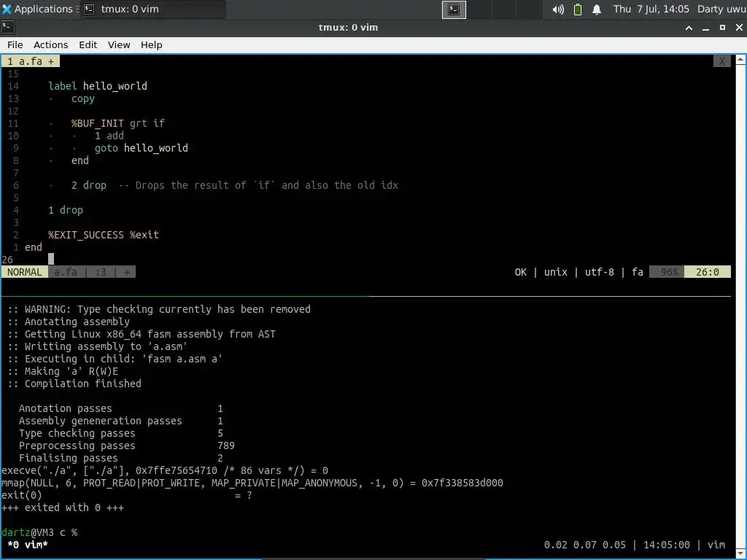Click the 'label hello_world' line
Image resolution: width=747 pixels, height=560 pixels.
tap(98, 86)
